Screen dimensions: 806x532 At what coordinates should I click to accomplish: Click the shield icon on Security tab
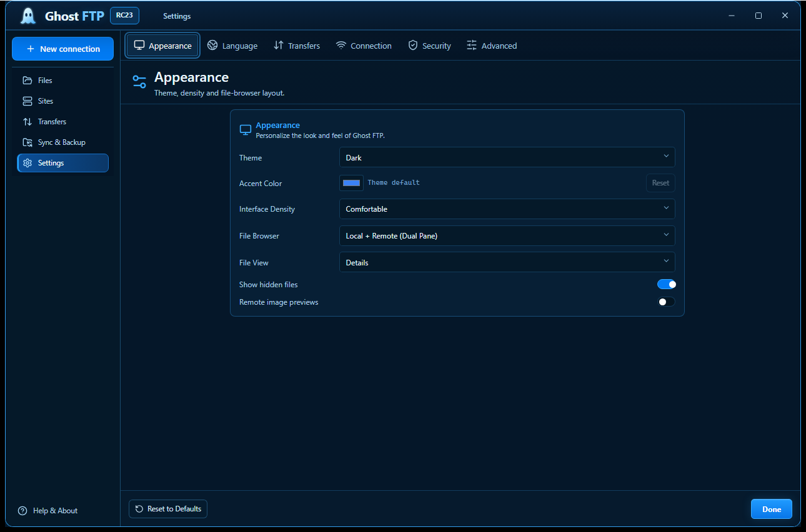point(413,46)
